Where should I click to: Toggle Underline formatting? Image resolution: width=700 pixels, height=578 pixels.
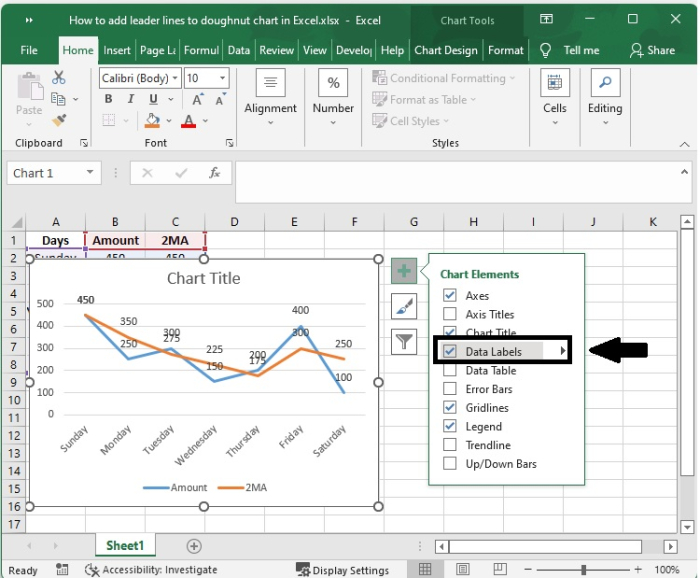tap(153, 99)
